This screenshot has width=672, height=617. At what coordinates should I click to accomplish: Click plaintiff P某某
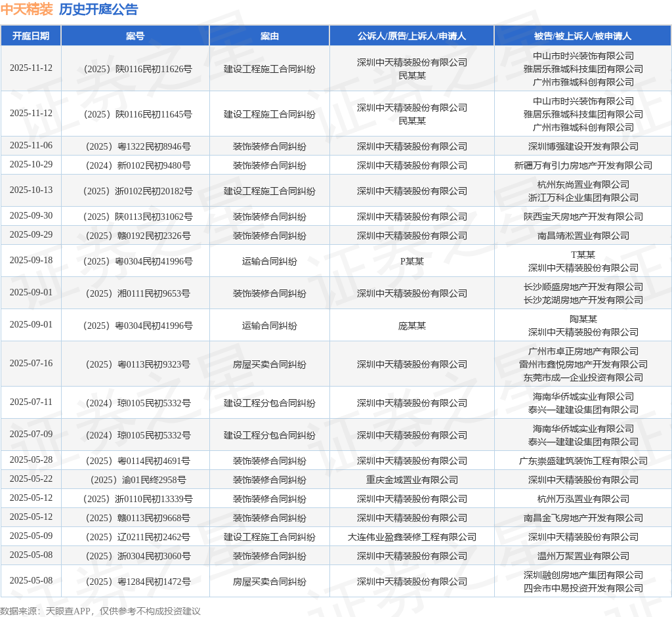click(x=412, y=261)
